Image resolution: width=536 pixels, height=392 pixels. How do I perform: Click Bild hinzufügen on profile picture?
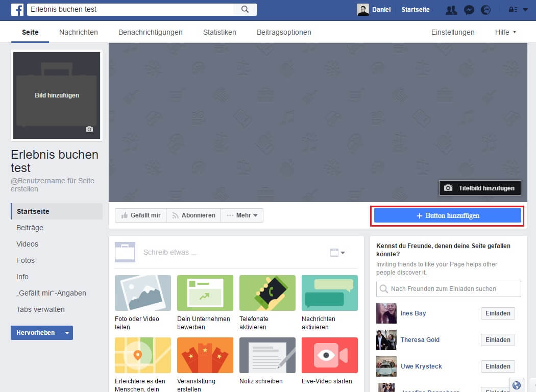tap(57, 95)
